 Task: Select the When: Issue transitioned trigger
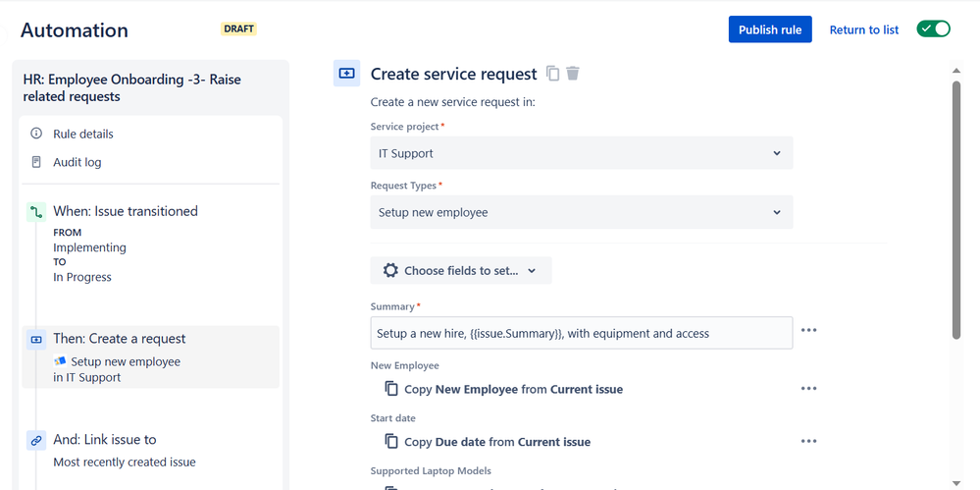tap(125, 211)
